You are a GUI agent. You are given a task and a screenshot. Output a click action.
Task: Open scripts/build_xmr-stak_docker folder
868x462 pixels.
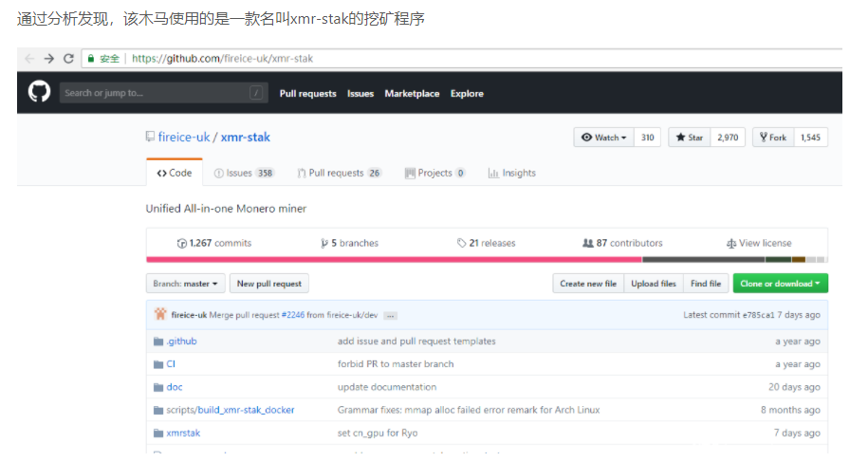(x=231, y=410)
